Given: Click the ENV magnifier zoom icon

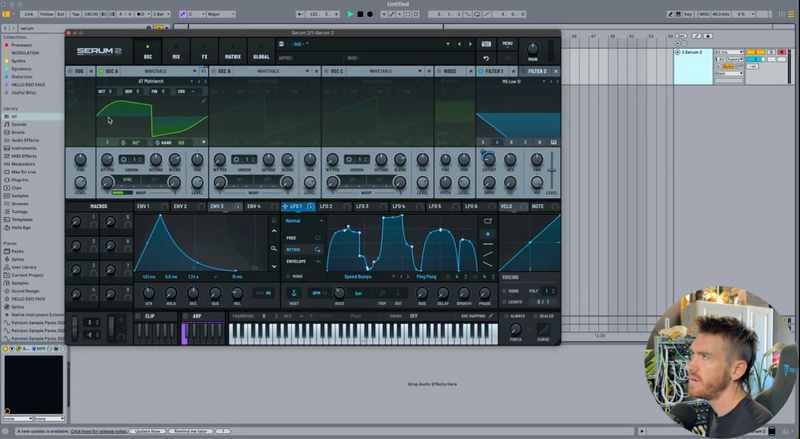Looking at the screenshot, I should pos(274,249).
